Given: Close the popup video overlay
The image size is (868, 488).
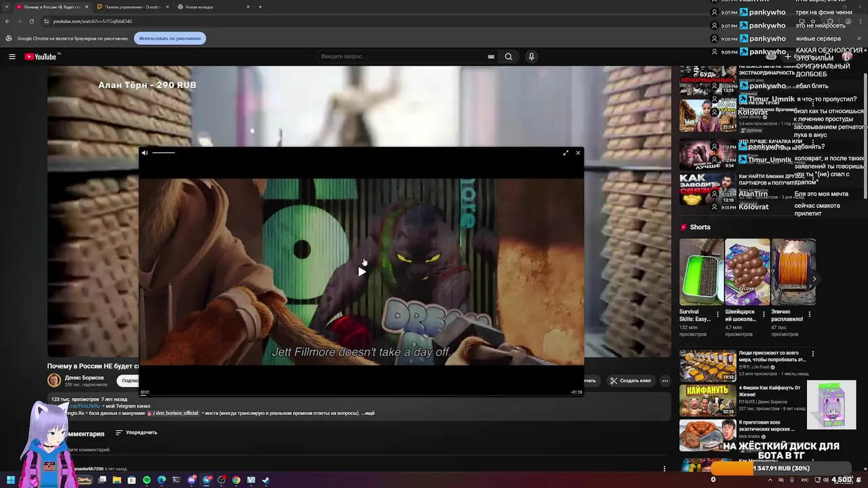Looking at the screenshot, I should pyautogui.click(x=578, y=153).
